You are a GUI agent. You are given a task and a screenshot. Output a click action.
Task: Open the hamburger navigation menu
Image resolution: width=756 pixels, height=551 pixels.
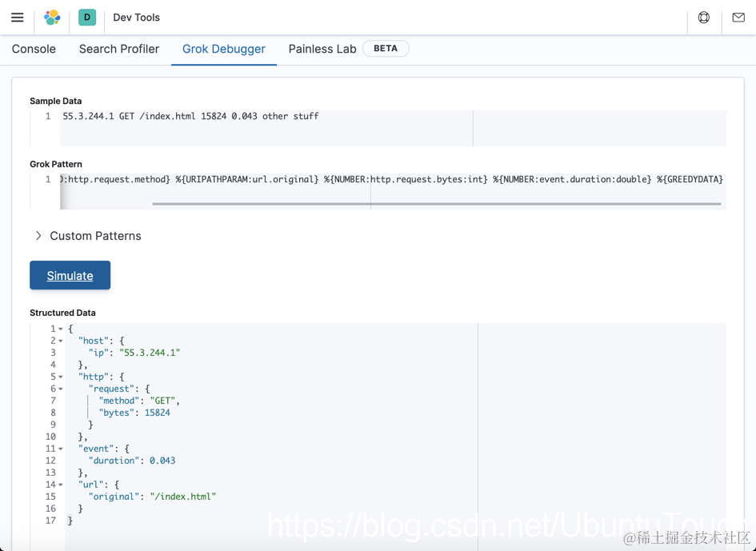18,18
